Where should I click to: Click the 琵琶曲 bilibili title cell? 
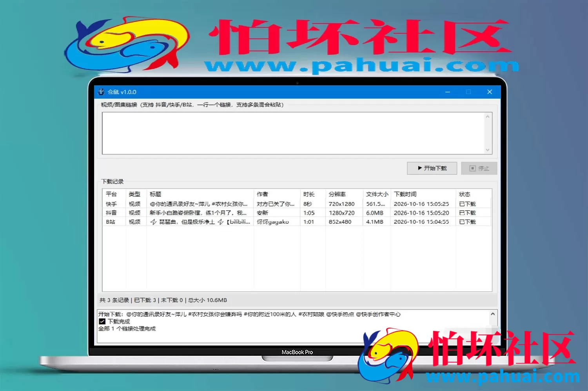(x=200, y=222)
